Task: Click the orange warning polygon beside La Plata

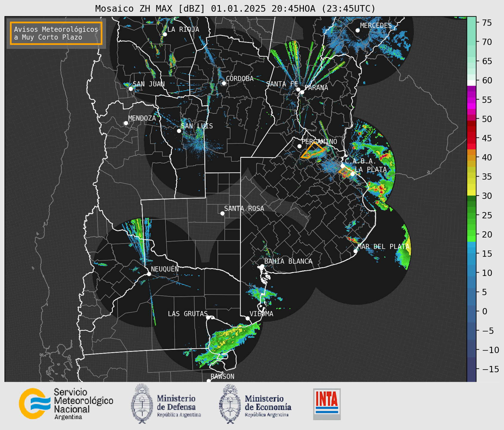Action: pyautogui.click(x=345, y=172)
